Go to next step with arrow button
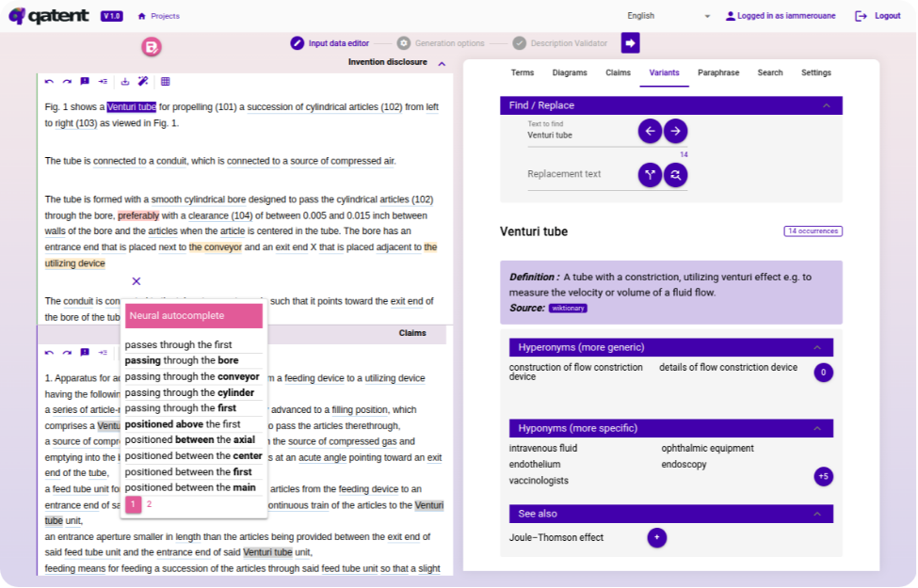918x588 pixels. pos(630,42)
